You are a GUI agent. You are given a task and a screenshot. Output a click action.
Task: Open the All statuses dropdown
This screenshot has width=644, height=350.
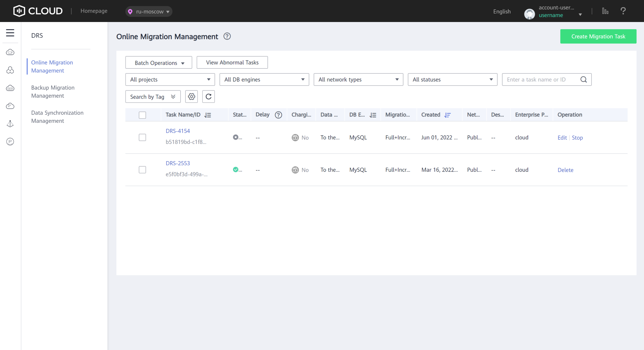(452, 80)
